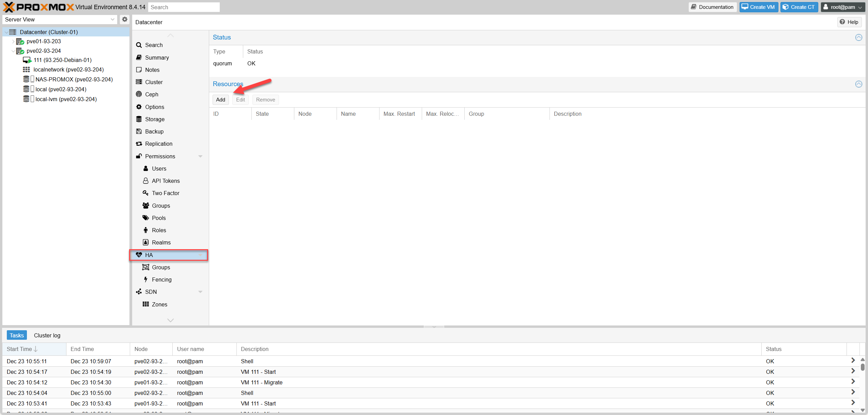This screenshot has height=415, width=868.
Task: Open the Storage settings icon
Action: click(139, 119)
